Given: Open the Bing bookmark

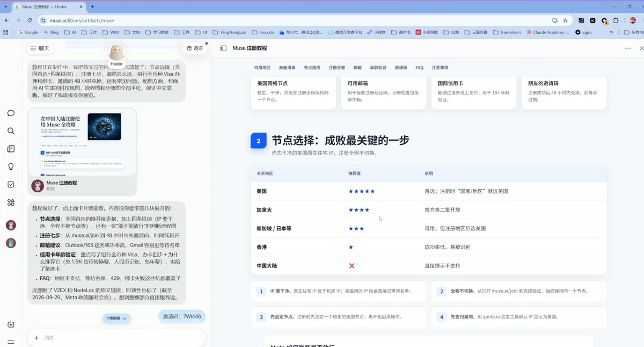Looking at the screenshot, I should point(51,32).
